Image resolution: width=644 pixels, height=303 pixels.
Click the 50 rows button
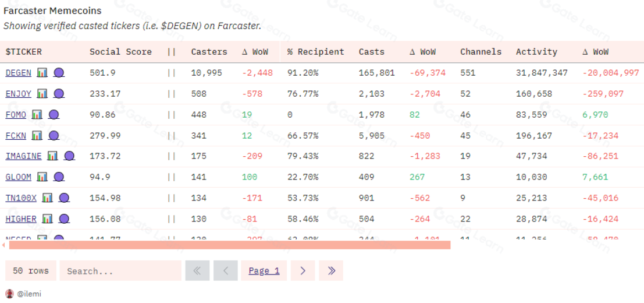[x=31, y=271]
